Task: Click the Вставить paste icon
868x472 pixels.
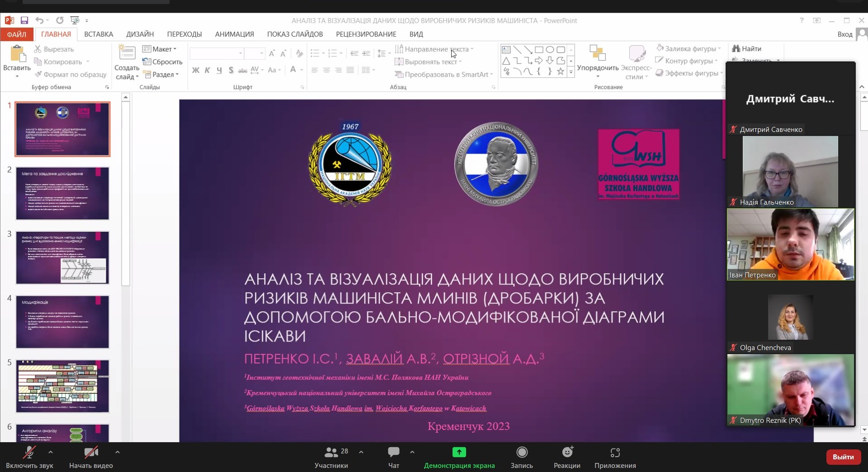Action: click(x=17, y=54)
